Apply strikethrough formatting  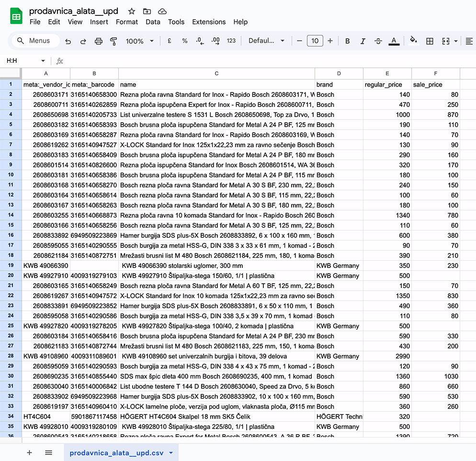378,41
